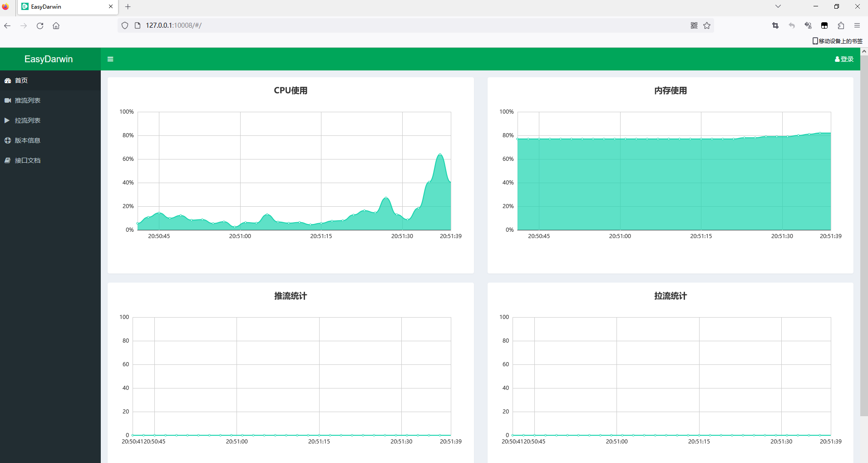Click the browser home icon
Screen dimensions: 868x463
[56, 25]
